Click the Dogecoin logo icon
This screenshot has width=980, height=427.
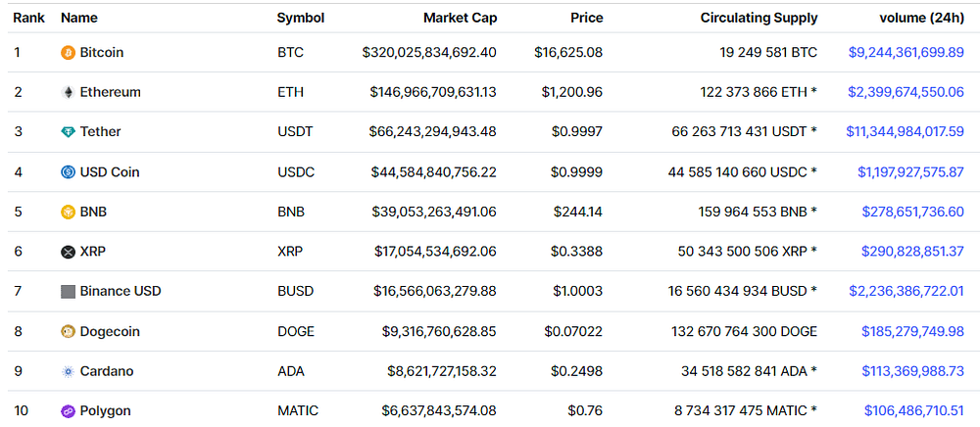pyautogui.click(x=68, y=331)
